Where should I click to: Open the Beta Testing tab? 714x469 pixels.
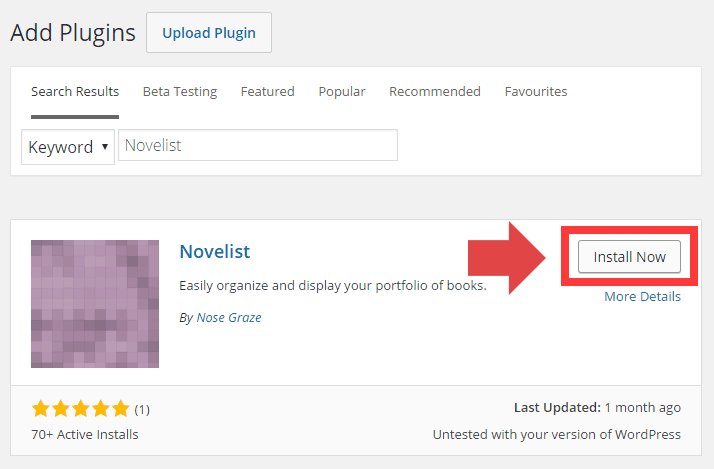[x=180, y=91]
